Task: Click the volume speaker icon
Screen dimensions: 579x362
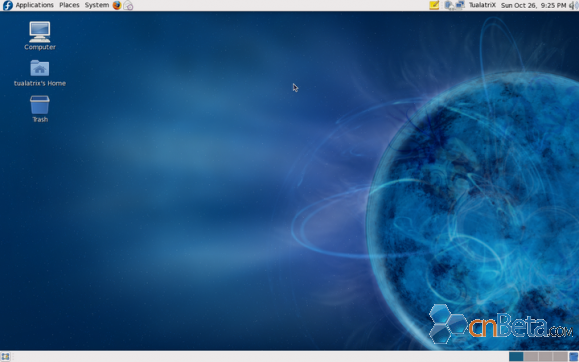Action: [x=573, y=5]
